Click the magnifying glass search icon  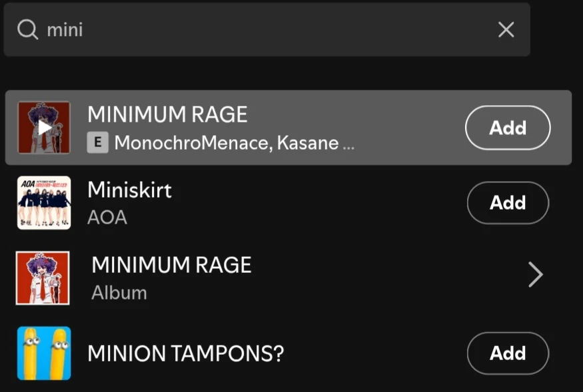27,29
